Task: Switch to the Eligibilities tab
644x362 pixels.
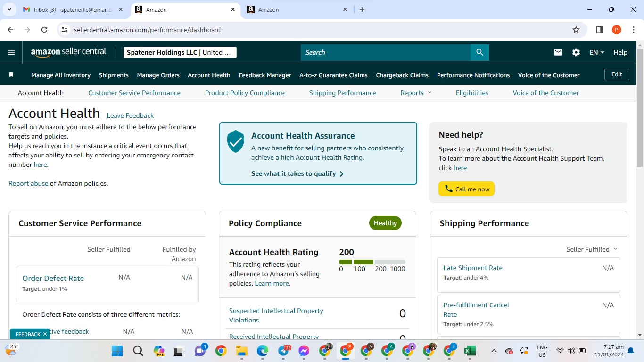Action: tap(472, 93)
